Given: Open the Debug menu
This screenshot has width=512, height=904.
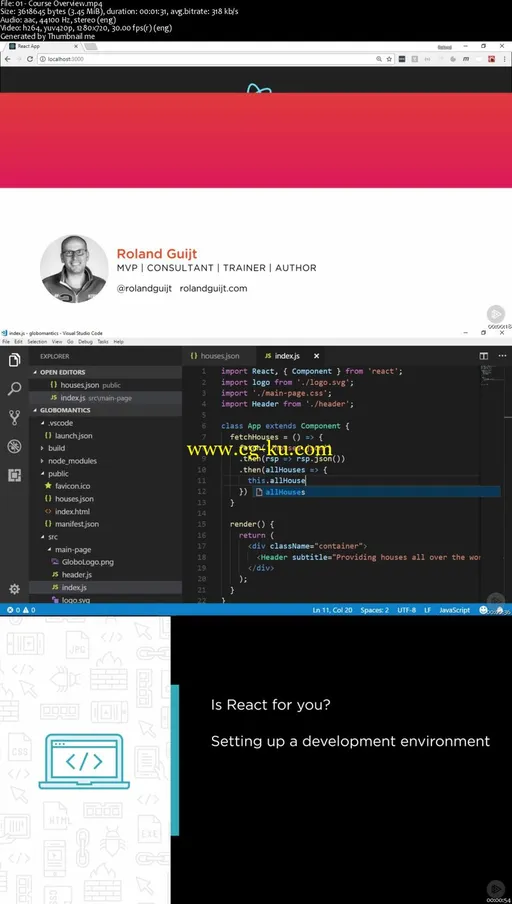Looking at the screenshot, I should pos(85,341).
